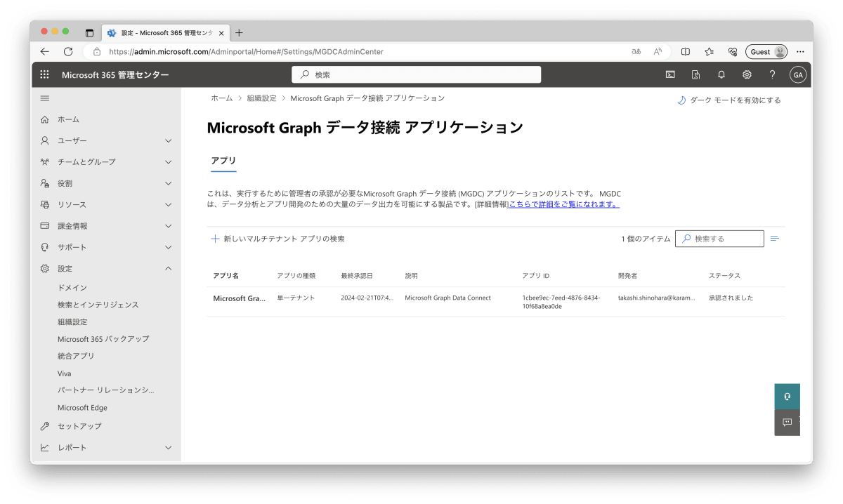Click the translate page icon in address bar

click(636, 51)
